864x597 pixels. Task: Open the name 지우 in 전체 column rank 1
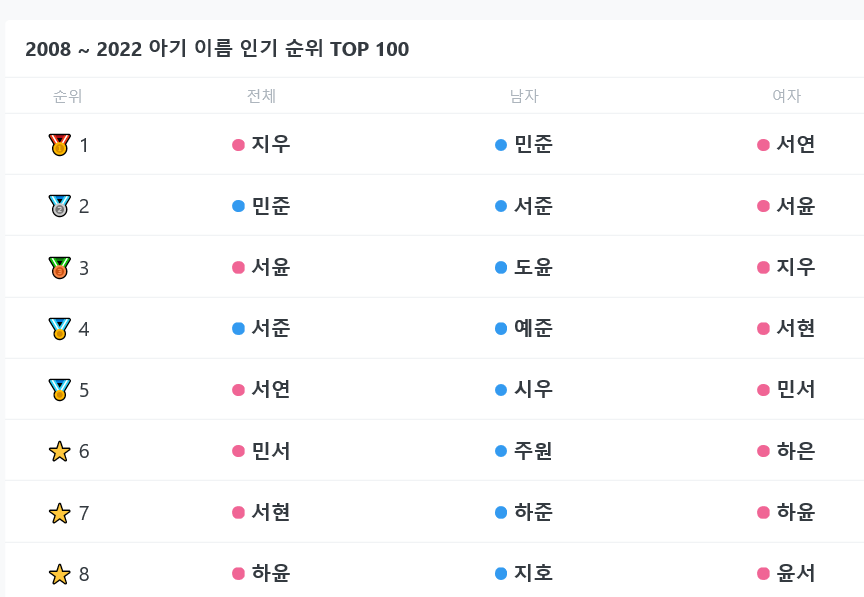tap(271, 145)
